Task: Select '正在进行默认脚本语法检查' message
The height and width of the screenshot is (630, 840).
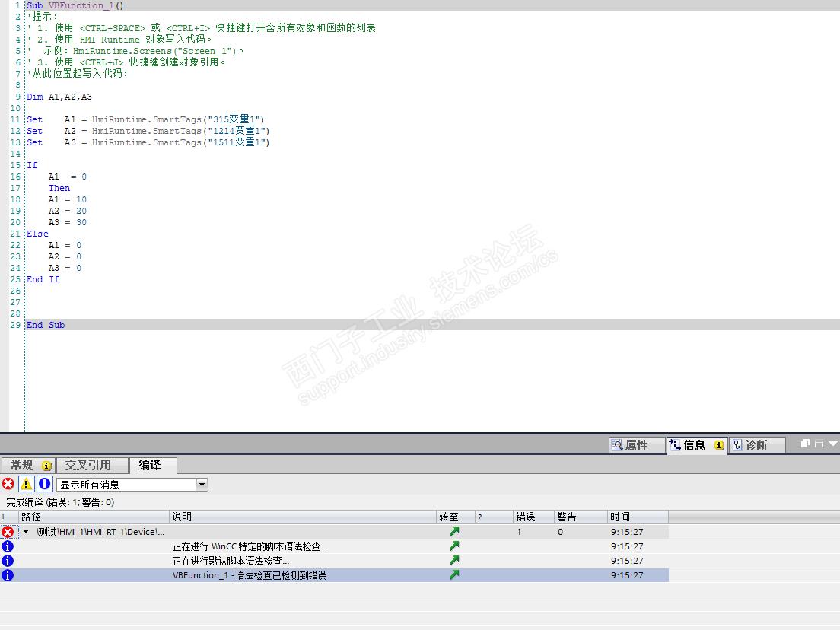Action: pyautogui.click(x=231, y=561)
